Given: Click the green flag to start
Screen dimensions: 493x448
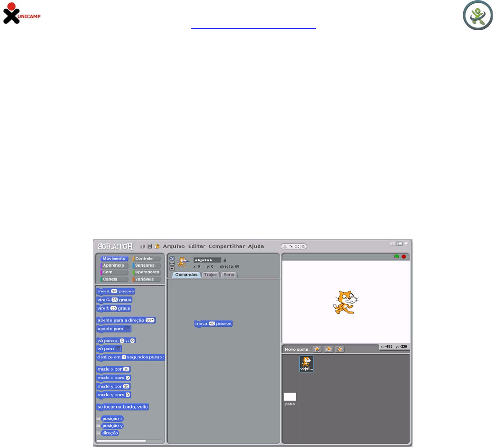Looking at the screenshot, I should point(396,257).
